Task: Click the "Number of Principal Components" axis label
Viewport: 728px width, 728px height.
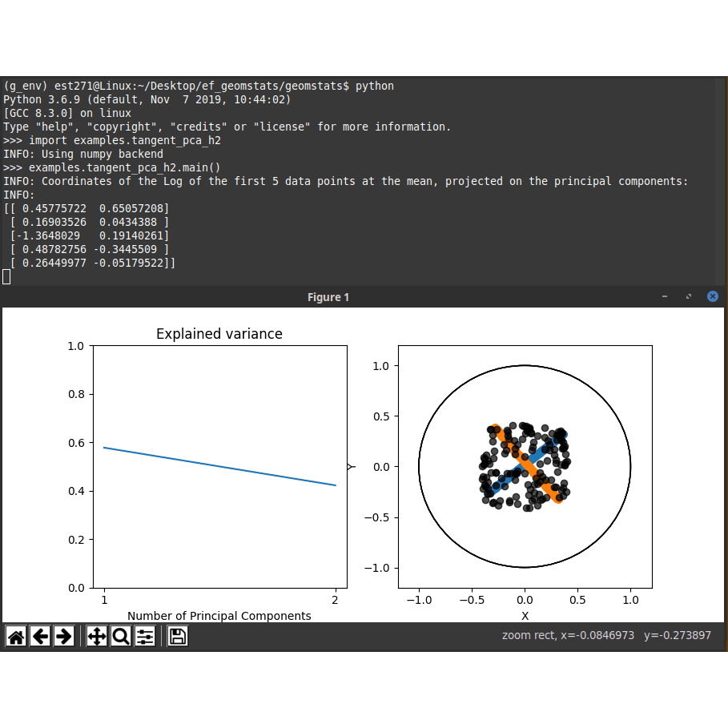Action: pos(219,616)
